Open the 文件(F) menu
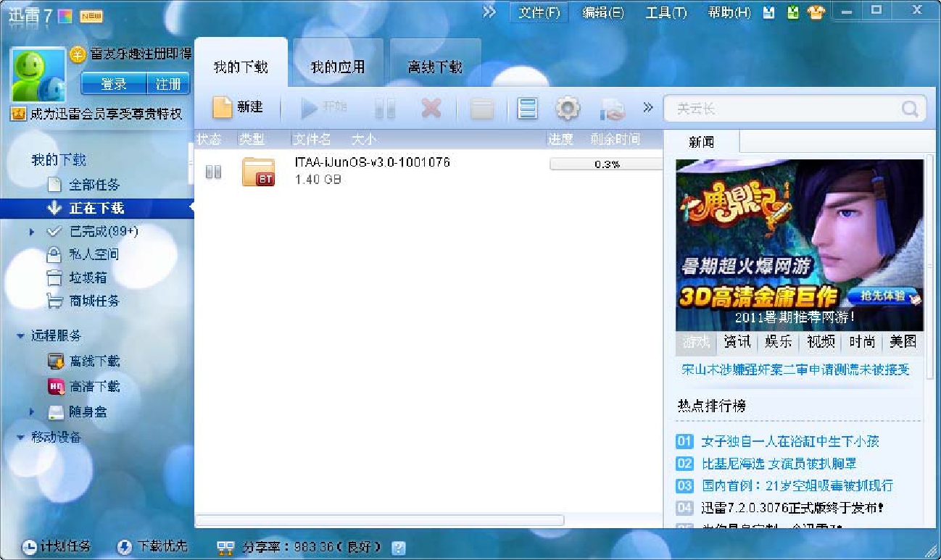Viewport: 941px width, 560px height. tap(539, 13)
